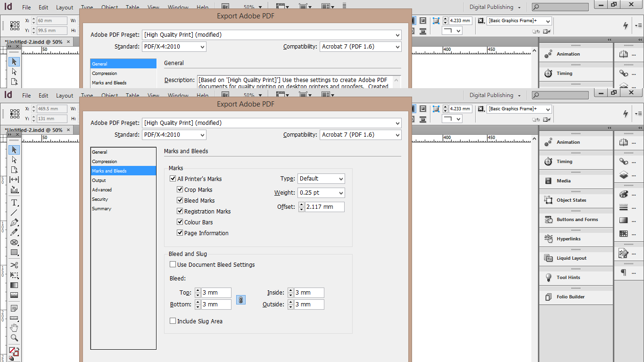Uncheck Registration Marks

pyautogui.click(x=180, y=212)
